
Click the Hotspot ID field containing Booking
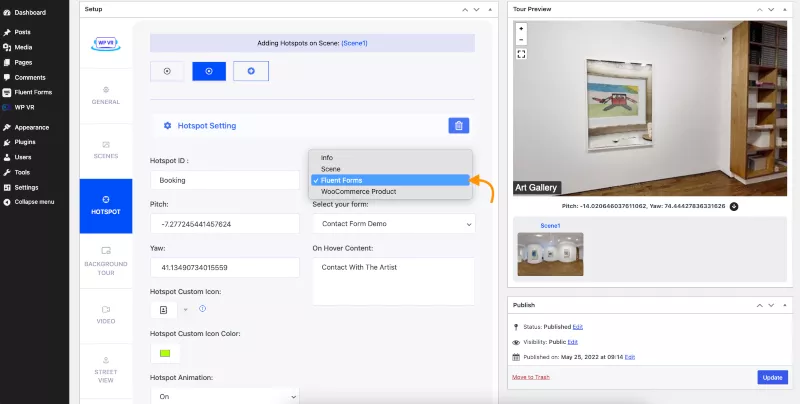(x=224, y=180)
